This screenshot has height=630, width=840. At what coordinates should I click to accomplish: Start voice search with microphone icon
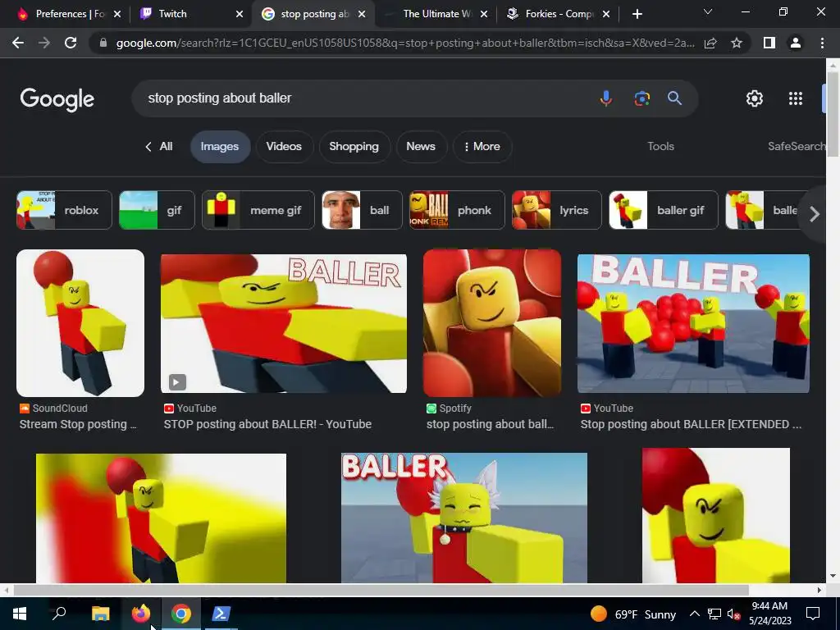pos(606,98)
